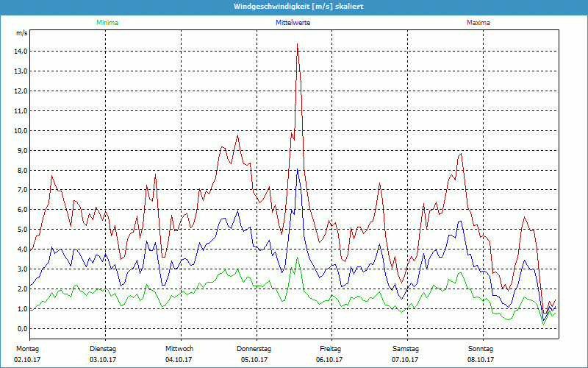Click the Mittwoch day label
588x368 pixels.
[179, 349]
